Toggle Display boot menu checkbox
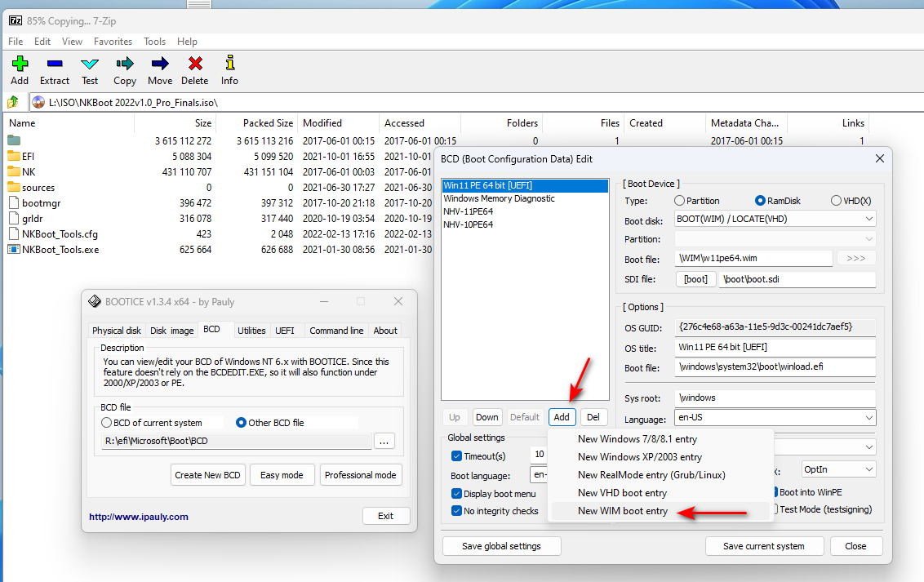Image resolution: width=924 pixels, height=582 pixels. (456, 494)
